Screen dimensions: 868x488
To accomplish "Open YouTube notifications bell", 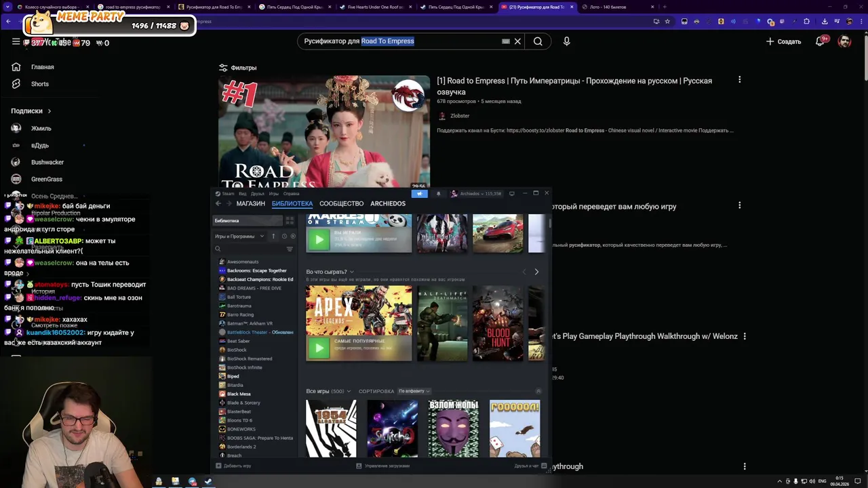I will (820, 41).
